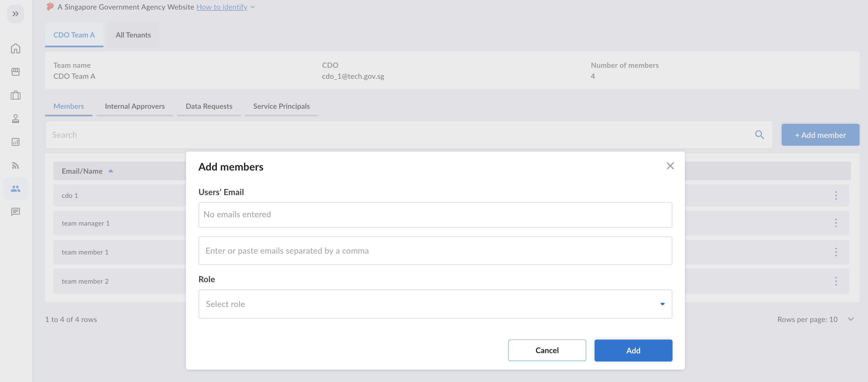
Task: Open kebab menu for team member 2
Action: click(836, 281)
